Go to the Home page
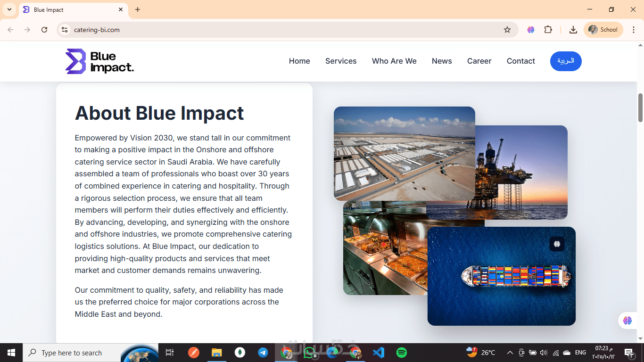644x362 pixels. tap(299, 61)
